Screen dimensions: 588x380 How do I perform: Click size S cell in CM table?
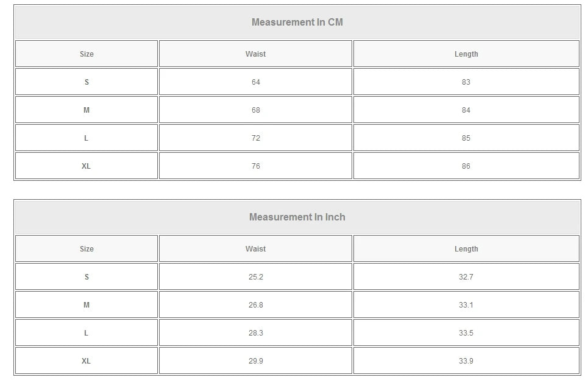tap(87, 82)
